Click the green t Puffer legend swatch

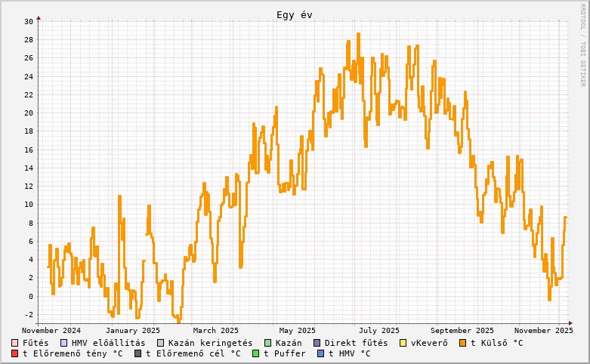[256, 353]
